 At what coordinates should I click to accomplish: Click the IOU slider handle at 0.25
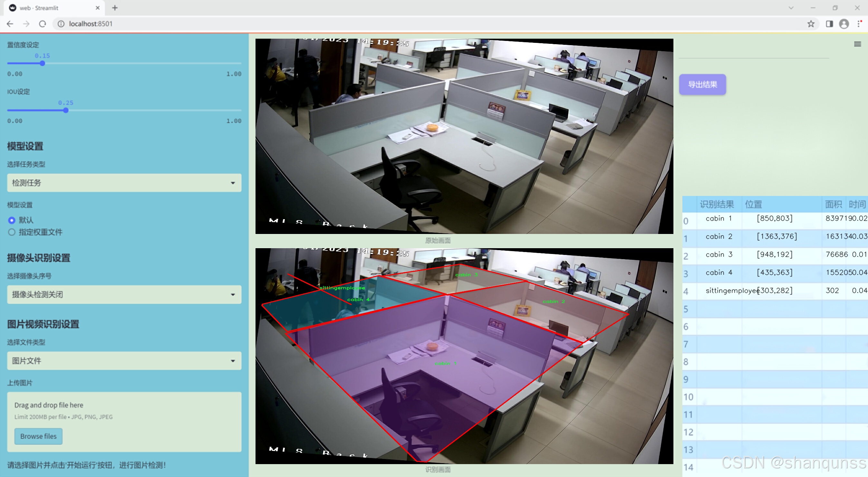click(x=66, y=111)
